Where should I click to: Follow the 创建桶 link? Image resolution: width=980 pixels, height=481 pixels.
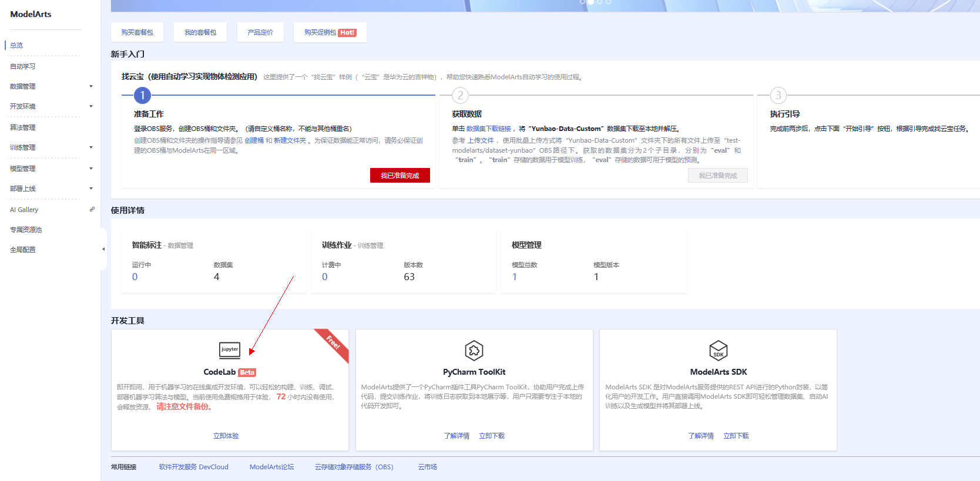coord(254,140)
